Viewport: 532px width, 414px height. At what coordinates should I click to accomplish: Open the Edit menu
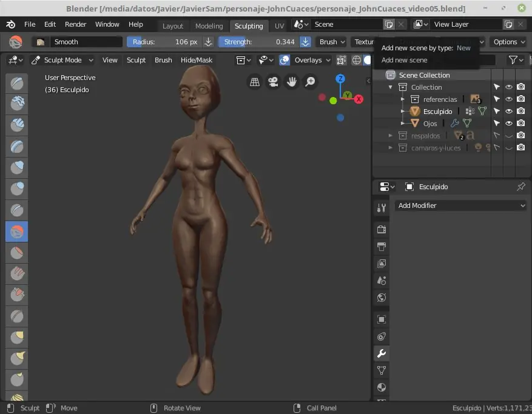tap(50, 24)
